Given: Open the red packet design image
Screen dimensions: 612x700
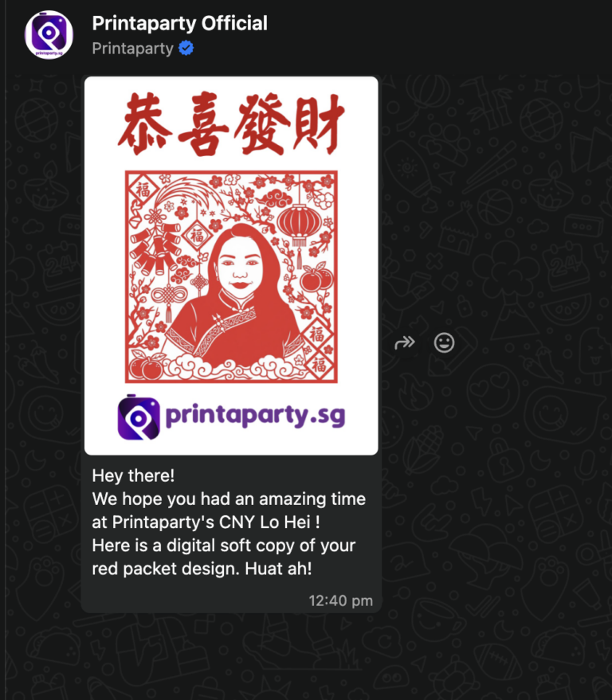Looking at the screenshot, I should pyautogui.click(x=231, y=266).
